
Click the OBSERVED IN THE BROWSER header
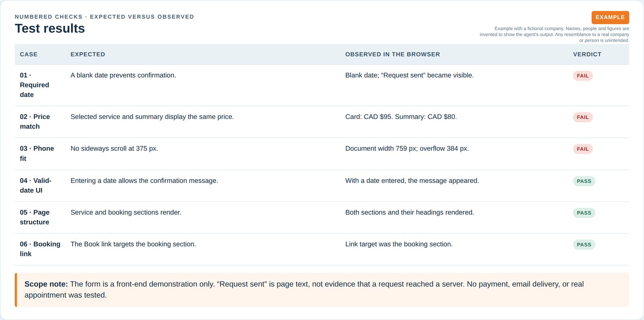(392, 54)
